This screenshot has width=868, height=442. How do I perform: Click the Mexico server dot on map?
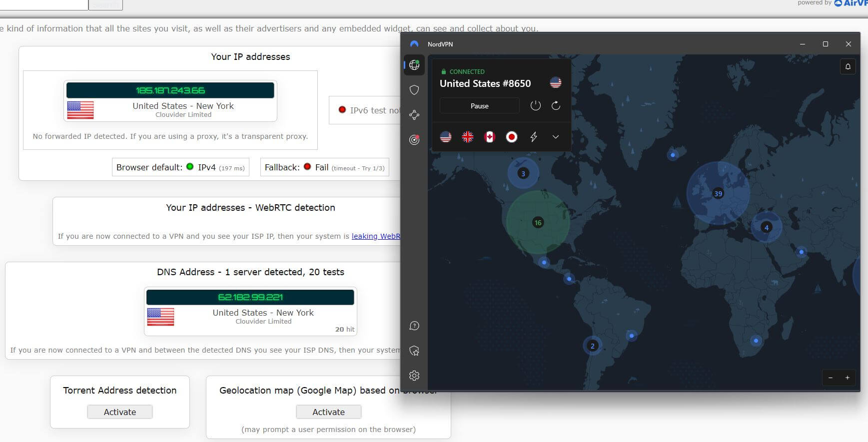(x=544, y=262)
